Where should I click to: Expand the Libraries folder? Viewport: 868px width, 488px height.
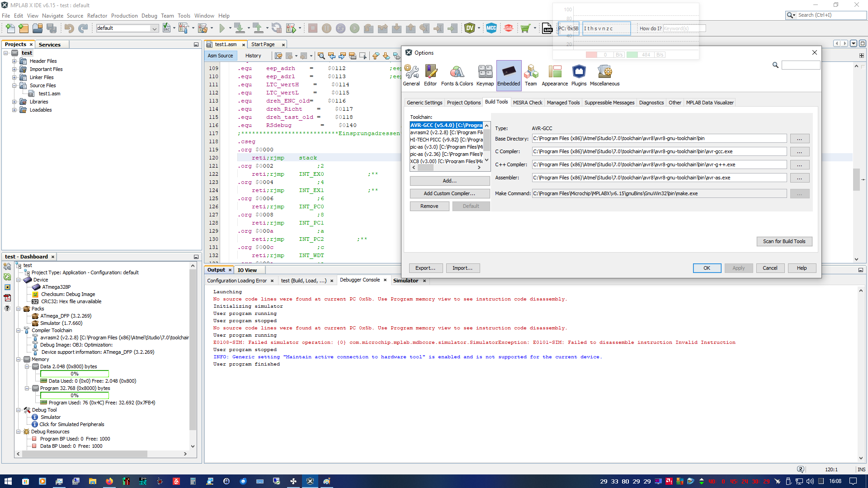[x=14, y=102]
